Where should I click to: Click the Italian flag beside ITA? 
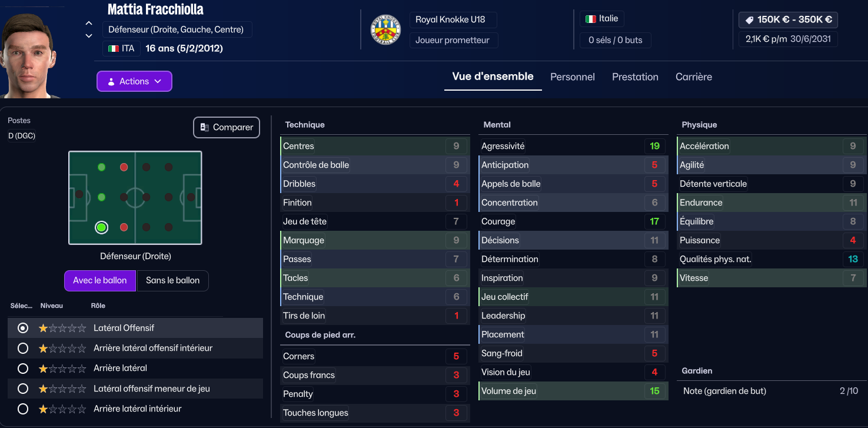point(114,48)
